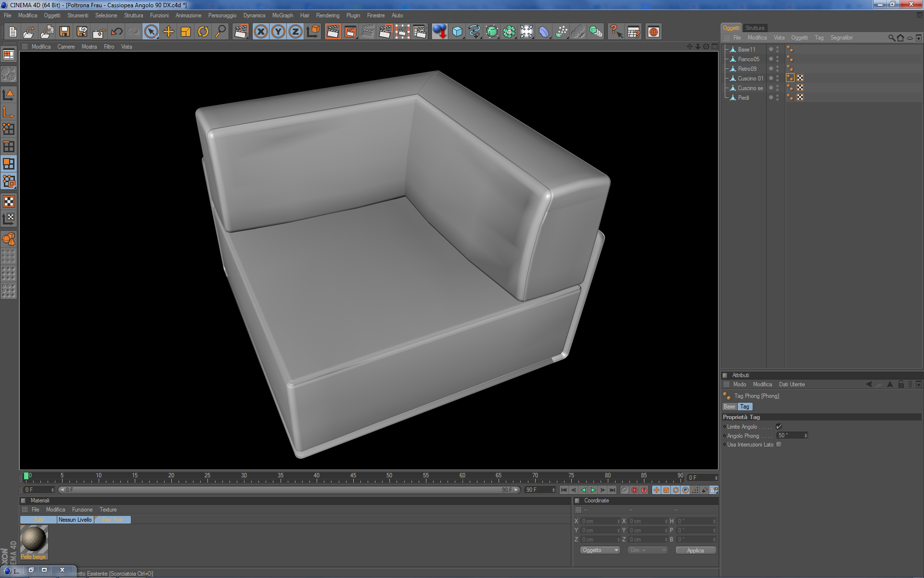Image resolution: width=924 pixels, height=578 pixels.
Task: Add a cube primitive object
Action: tap(457, 32)
